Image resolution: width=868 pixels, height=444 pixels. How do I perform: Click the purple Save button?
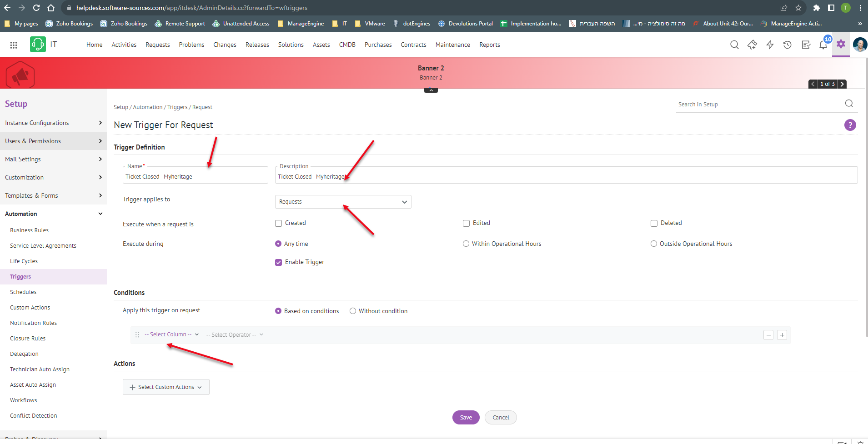(466, 418)
